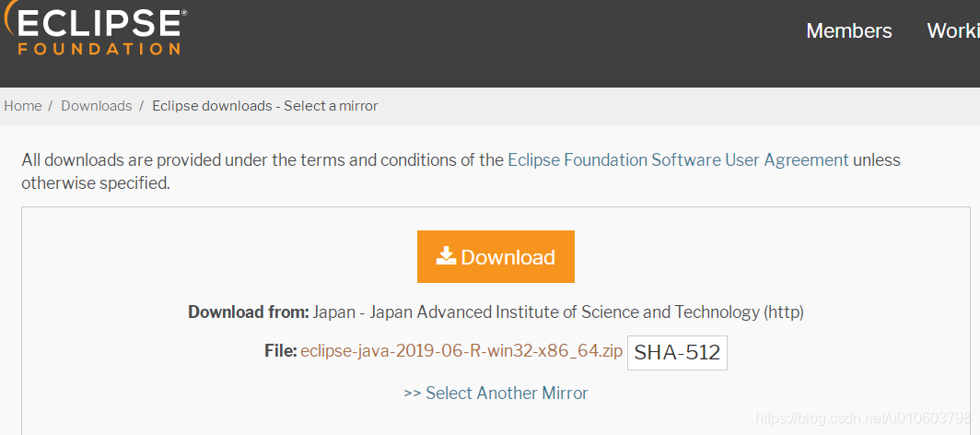Screen dimensions: 980x435
Task: Open the Eclipse Foundation Software User Agreement link
Action: coord(678,160)
